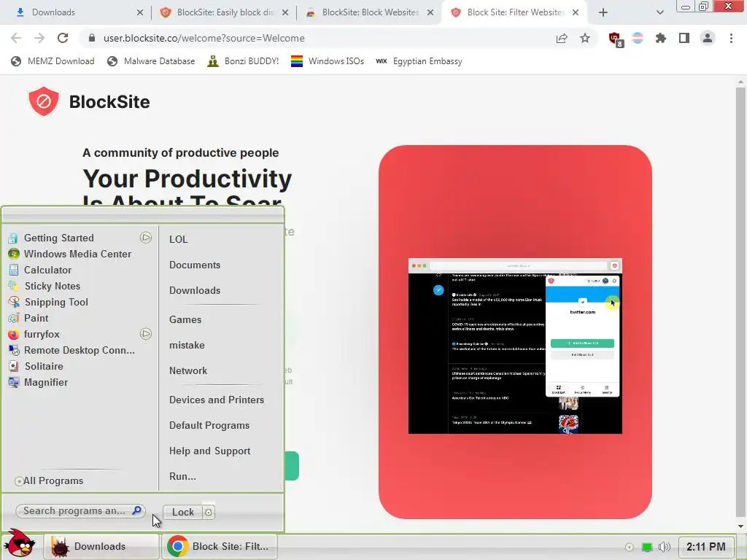This screenshot has width=747, height=560.
Task: Open the Chrome three-dot menu
Action: tap(731, 38)
